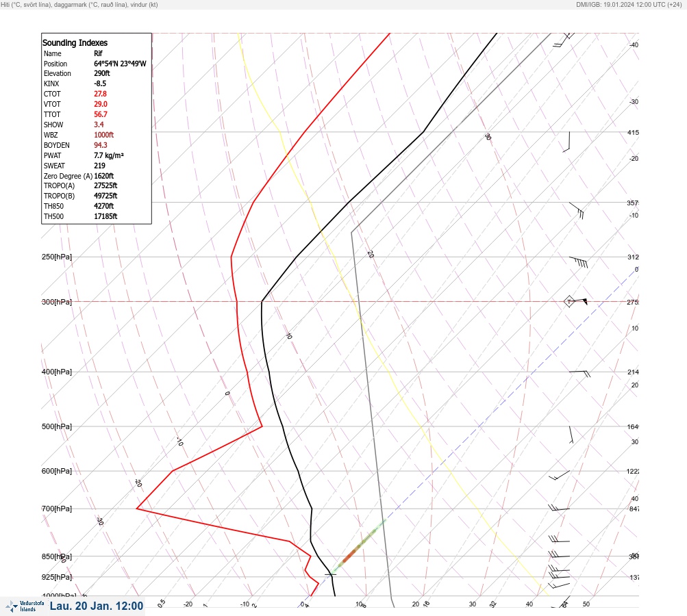Click the 415 height label on the right axis
This screenshot has height=616, width=687.
point(633,132)
